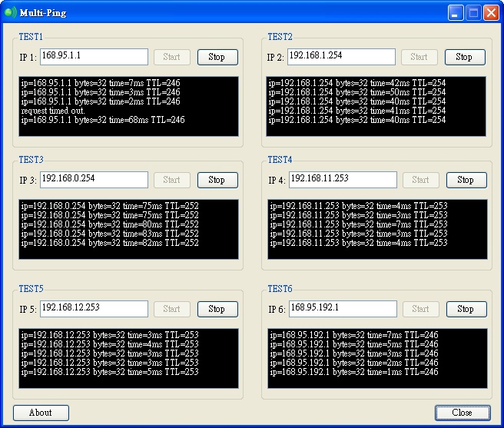Click TEST2 result line with time=41ms
Screen dimensions: 504x428
pos(357,111)
